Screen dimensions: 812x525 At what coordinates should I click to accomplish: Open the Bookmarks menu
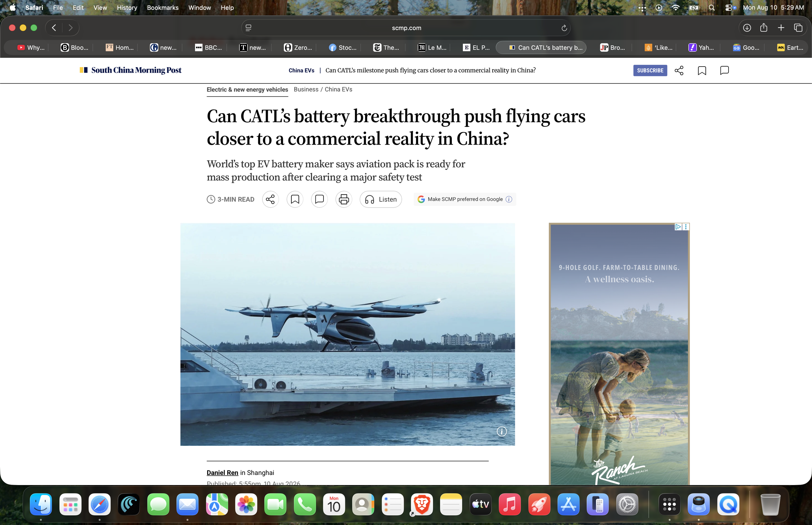pyautogui.click(x=162, y=7)
